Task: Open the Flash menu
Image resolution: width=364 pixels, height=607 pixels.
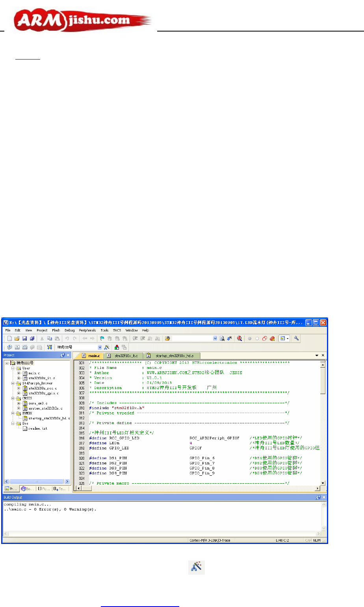Action: (x=56, y=330)
